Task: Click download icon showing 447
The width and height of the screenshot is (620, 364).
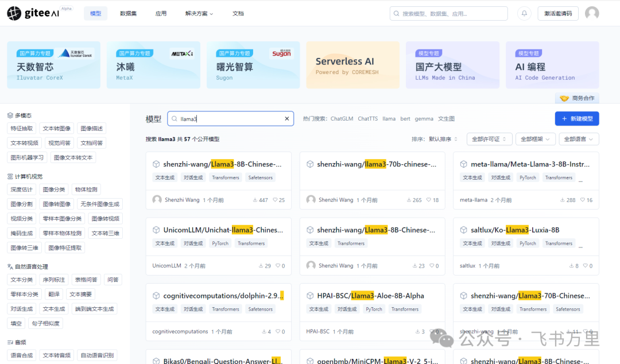Action: 255,200
